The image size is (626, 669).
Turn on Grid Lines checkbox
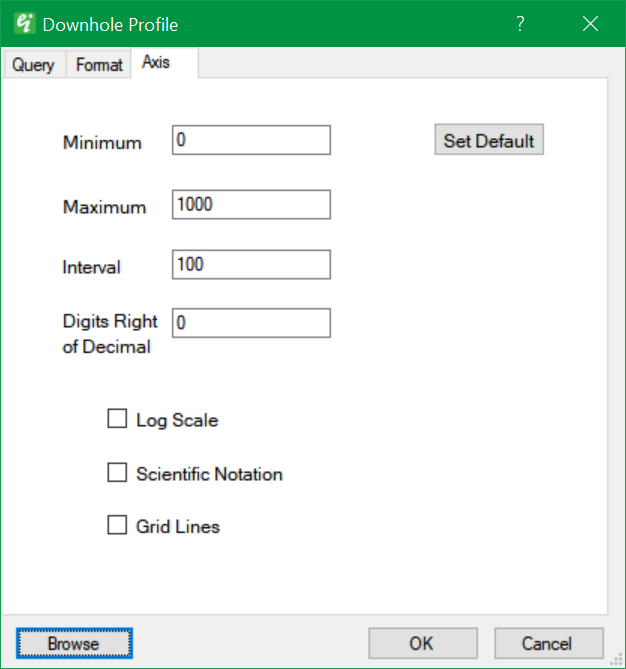117,525
